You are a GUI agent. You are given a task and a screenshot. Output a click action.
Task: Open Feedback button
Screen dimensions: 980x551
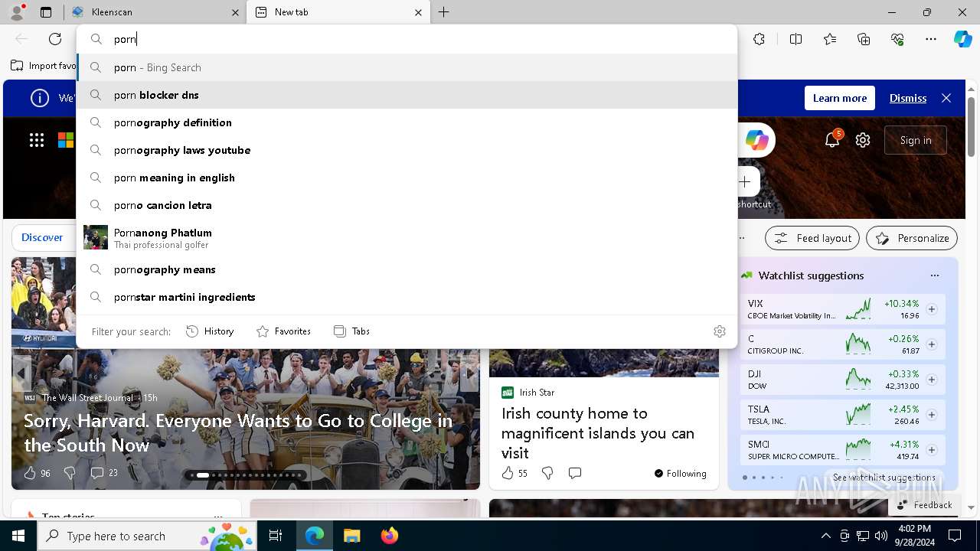click(924, 505)
